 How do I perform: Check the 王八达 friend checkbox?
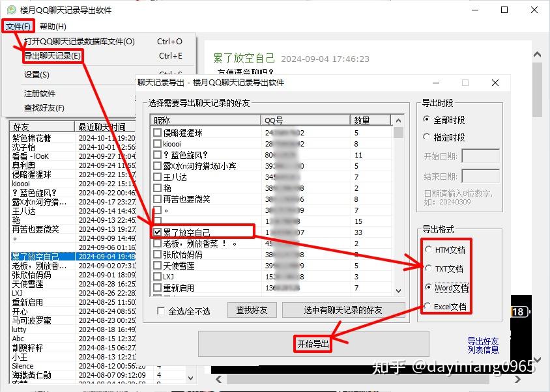tap(158, 176)
